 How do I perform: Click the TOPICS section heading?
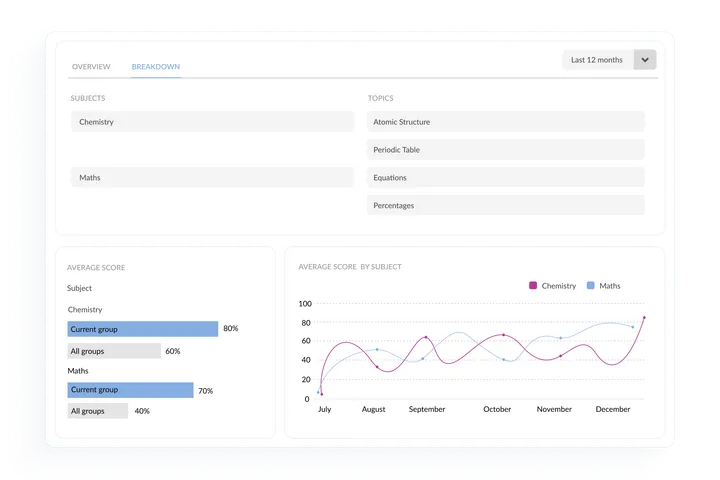pos(380,98)
